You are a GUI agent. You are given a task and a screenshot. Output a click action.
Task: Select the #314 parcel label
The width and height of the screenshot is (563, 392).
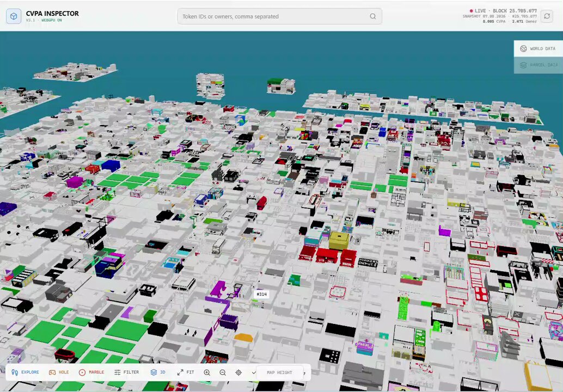pyautogui.click(x=262, y=295)
